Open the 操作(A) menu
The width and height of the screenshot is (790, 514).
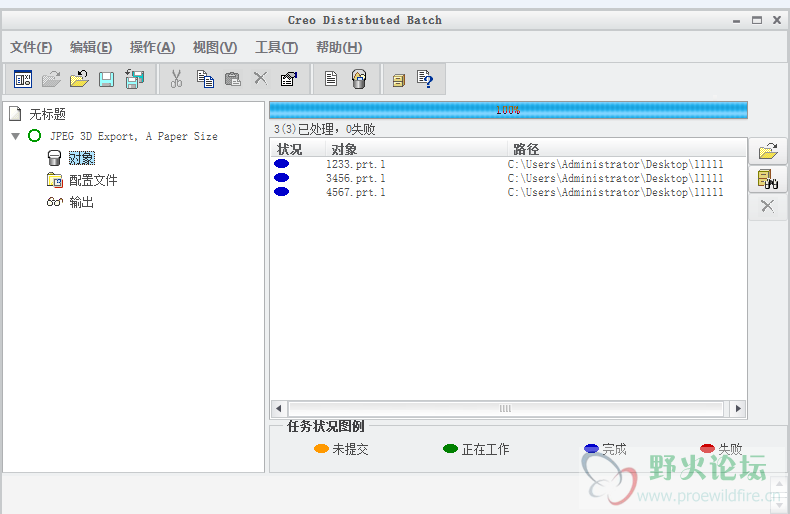[152, 47]
